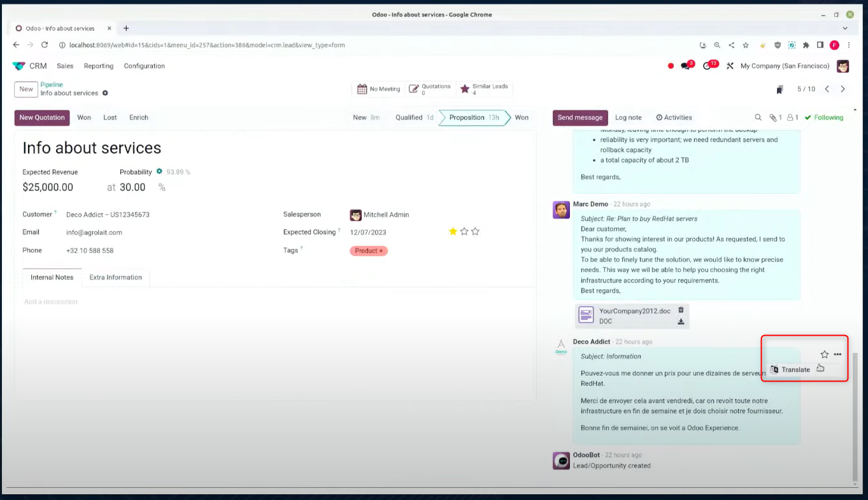Click the bookmark icon beside the 5 / 10 pager
Screen dimensions: 868x500
coord(779,90)
